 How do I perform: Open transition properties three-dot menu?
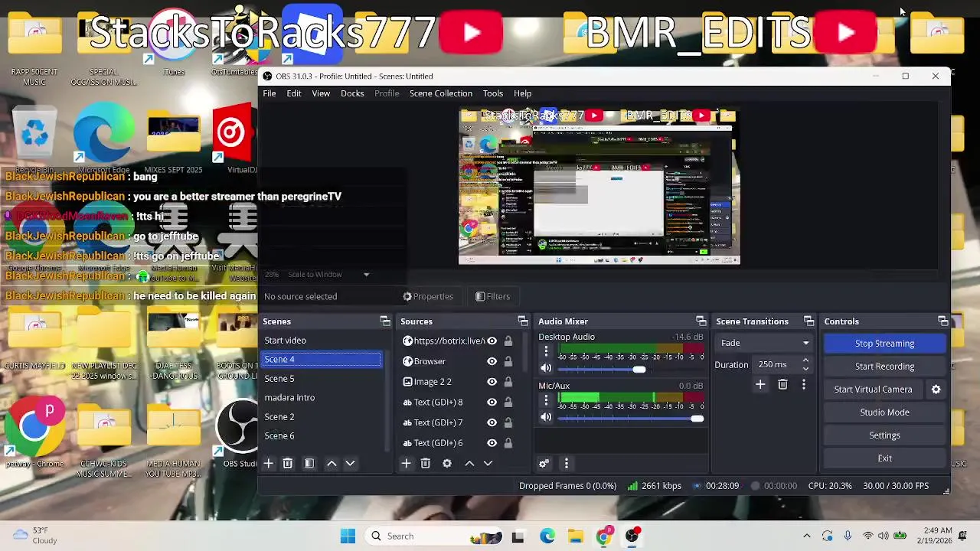(x=803, y=384)
